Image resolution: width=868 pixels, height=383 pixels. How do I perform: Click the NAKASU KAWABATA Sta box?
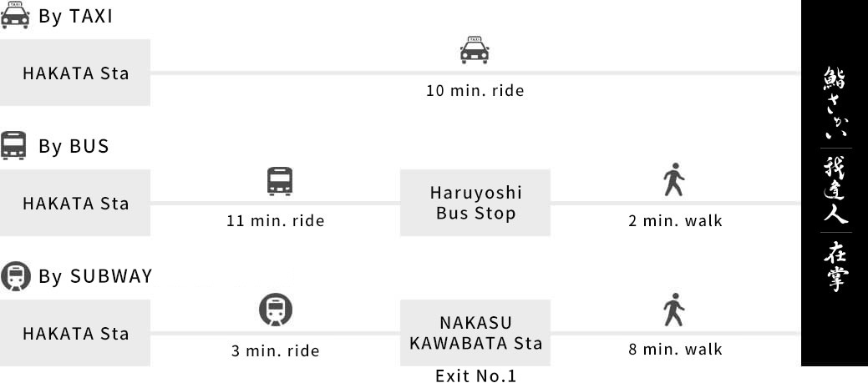coord(475,333)
